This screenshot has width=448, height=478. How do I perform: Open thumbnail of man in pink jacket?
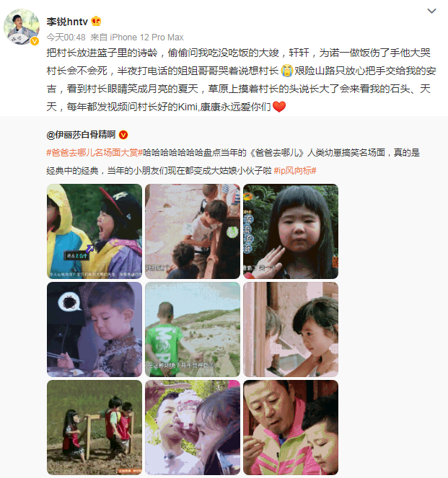tap(291, 428)
